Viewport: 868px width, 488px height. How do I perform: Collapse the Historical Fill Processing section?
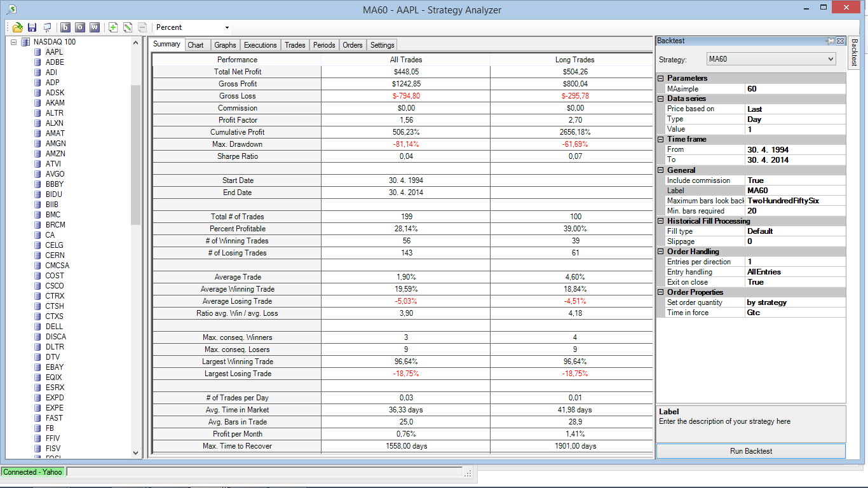click(x=661, y=221)
